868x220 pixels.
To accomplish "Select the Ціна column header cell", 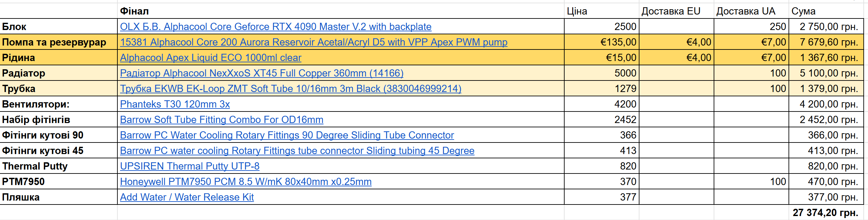I will tap(602, 11).
